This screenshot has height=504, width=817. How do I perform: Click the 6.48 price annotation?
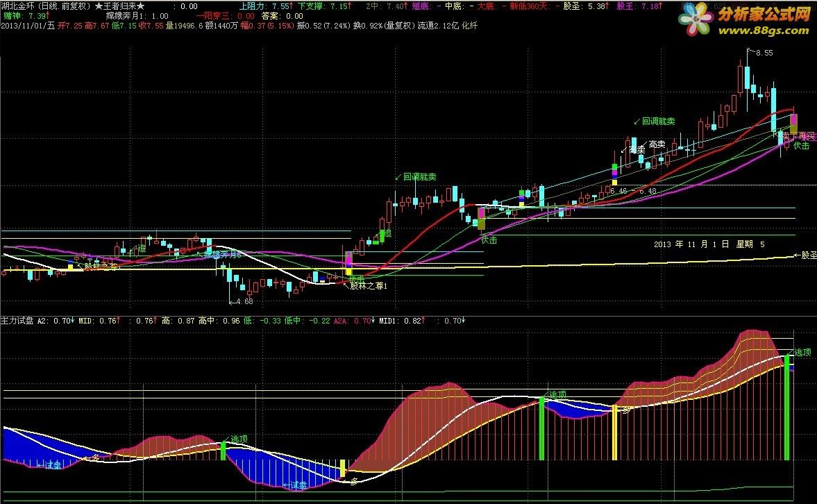point(648,192)
